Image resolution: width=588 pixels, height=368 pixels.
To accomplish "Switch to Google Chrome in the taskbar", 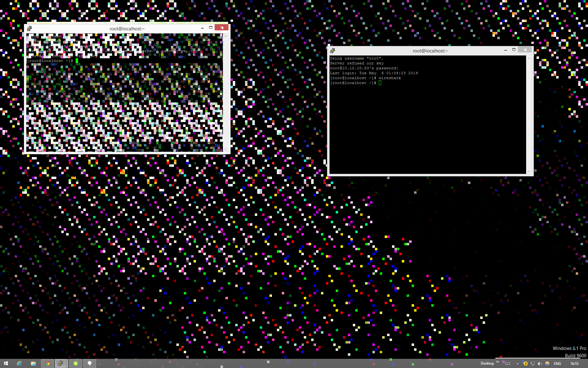I will pos(47,363).
